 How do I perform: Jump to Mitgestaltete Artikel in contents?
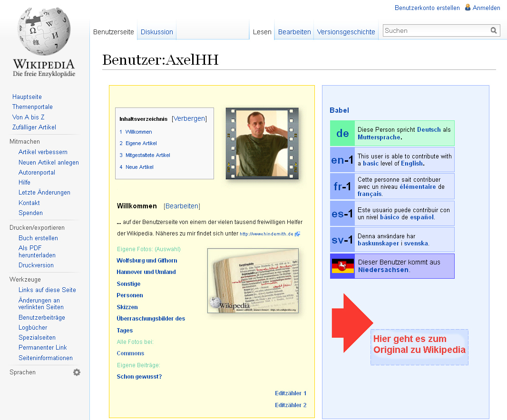(x=148, y=155)
